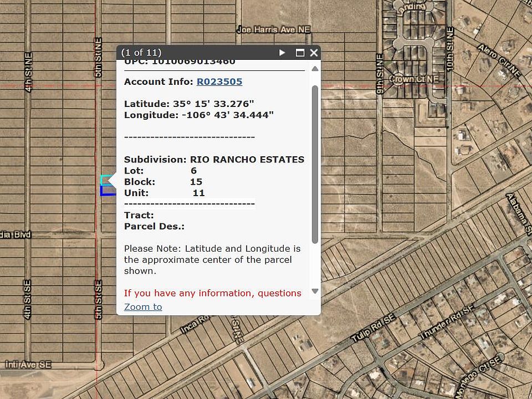Click the "(1 of 11)" popup title

[x=141, y=53]
